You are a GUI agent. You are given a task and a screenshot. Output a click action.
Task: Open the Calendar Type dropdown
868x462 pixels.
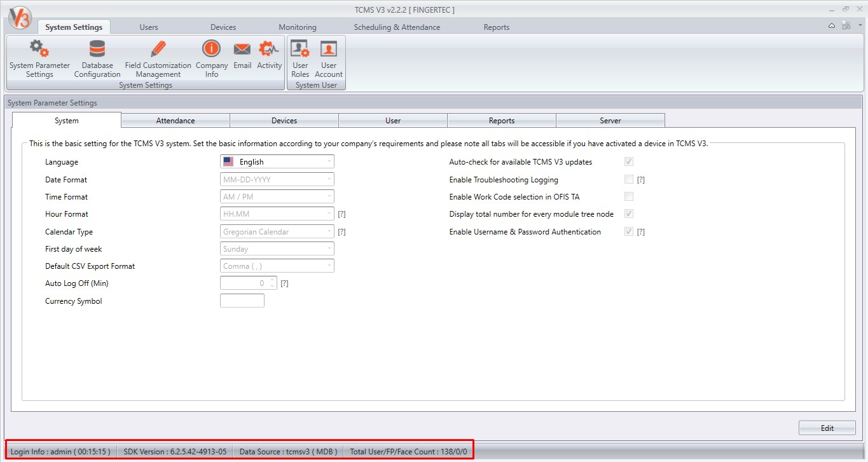[277, 232]
